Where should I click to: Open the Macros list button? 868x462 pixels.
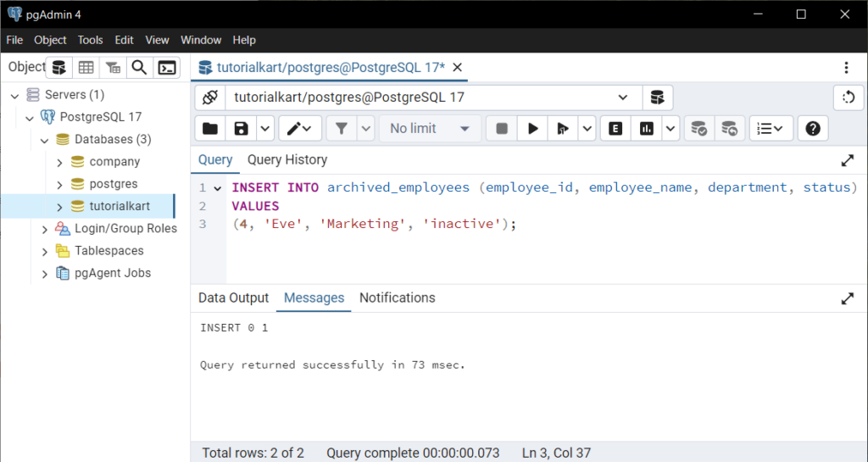click(771, 129)
